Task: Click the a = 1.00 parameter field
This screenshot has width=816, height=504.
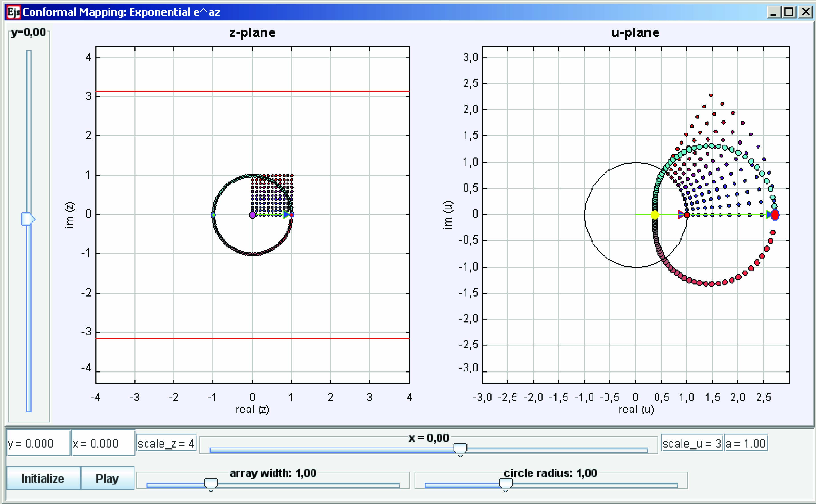Action: [746, 443]
